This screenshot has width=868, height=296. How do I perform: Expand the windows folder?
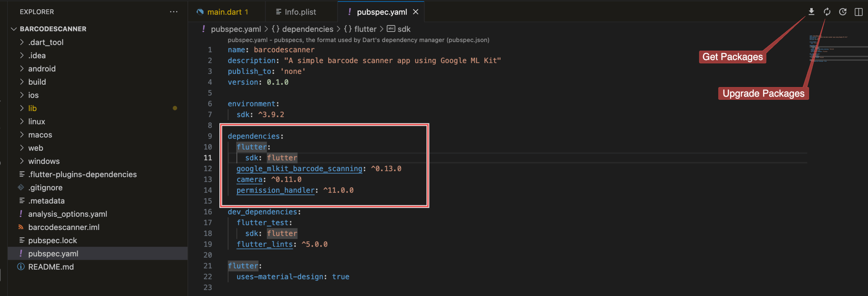tap(98, 161)
